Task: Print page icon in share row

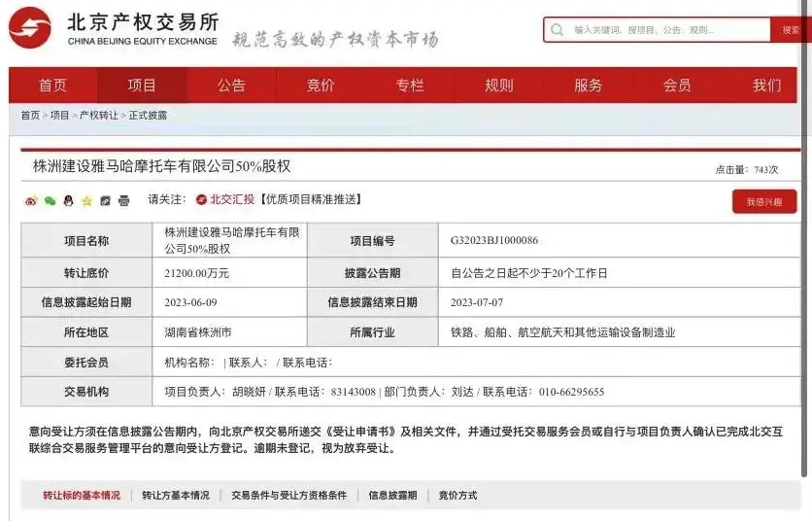Action: [123, 200]
